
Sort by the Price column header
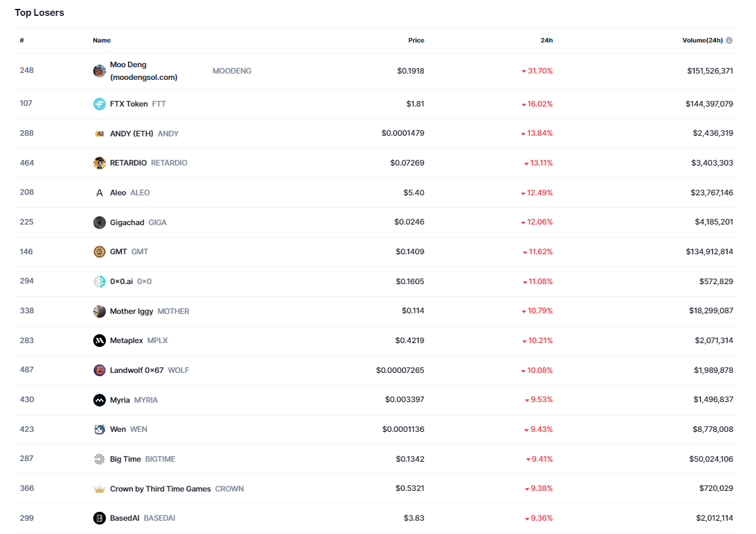click(416, 41)
